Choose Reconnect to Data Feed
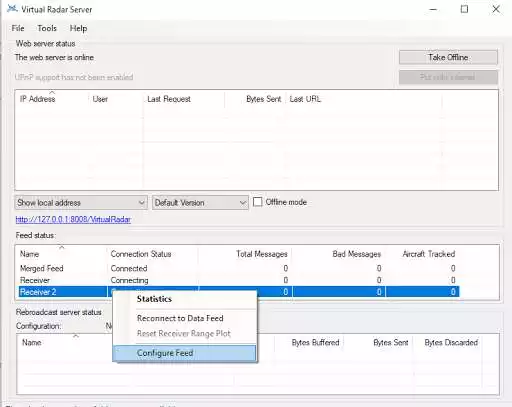512x407 pixels. pyautogui.click(x=180, y=318)
